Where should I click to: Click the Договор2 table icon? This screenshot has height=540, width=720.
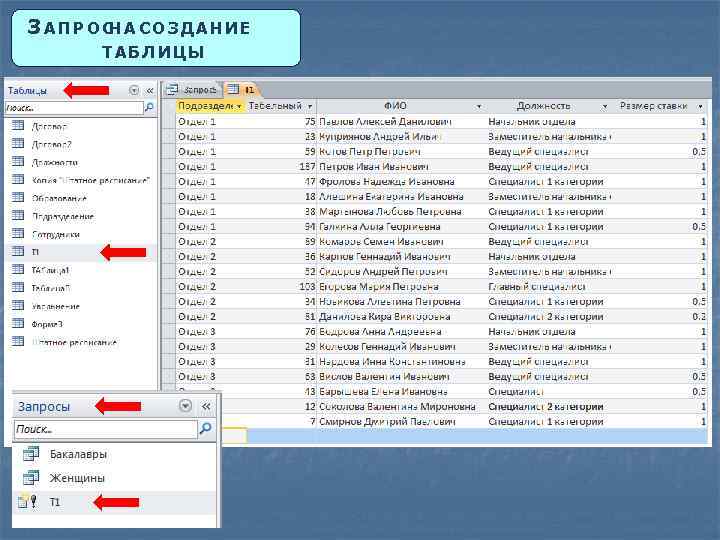click(17, 143)
